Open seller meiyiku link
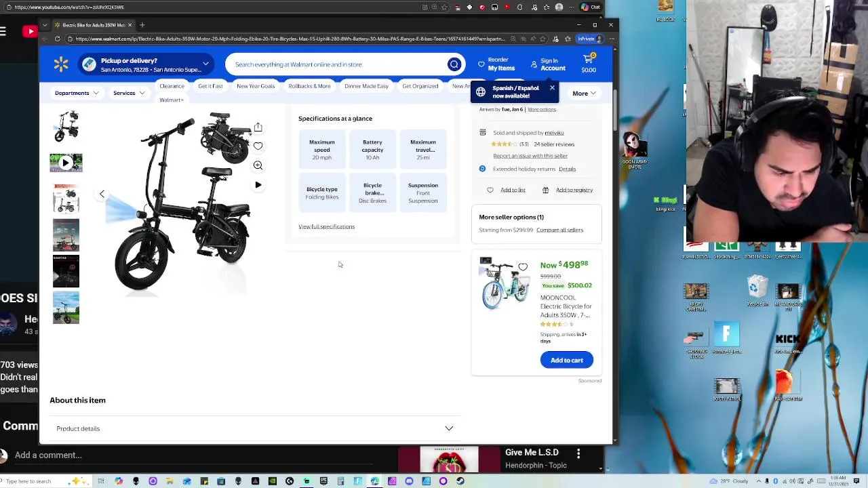The width and height of the screenshot is (868, 488). coord(554,133)
